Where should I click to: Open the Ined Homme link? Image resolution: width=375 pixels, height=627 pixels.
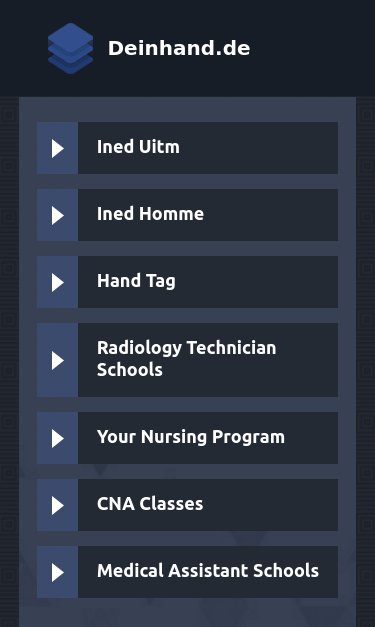(150, 214)
